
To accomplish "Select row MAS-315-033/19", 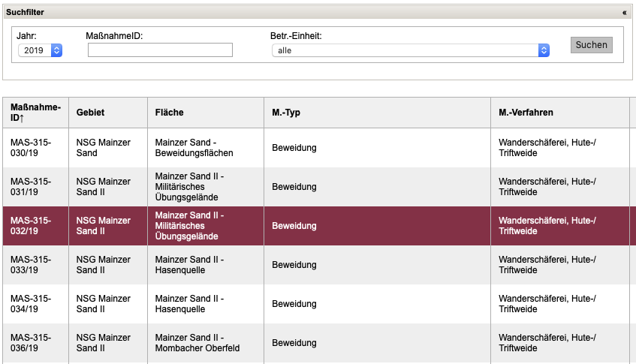I will (31, 264).
